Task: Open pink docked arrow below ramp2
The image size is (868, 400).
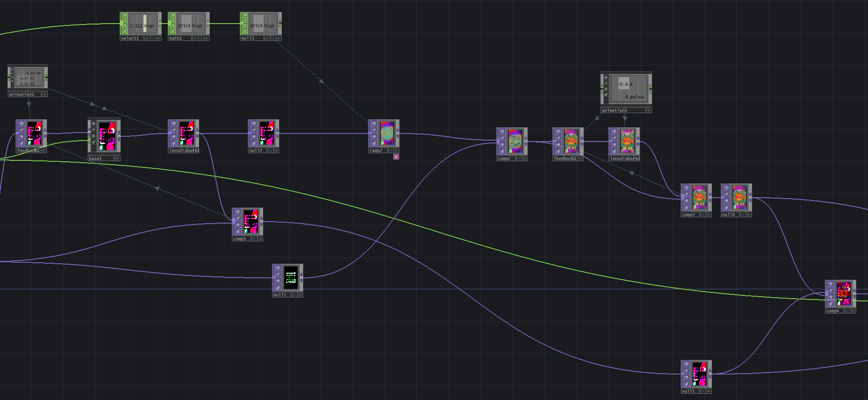Action: [396, 157]
